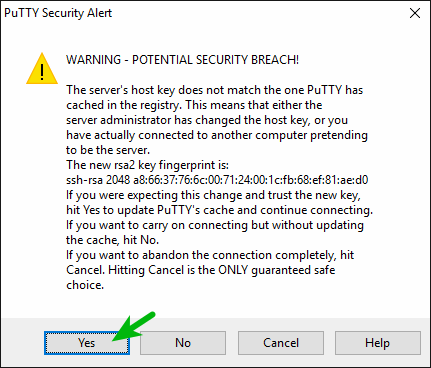Viewport: 431px width, 368px height.
Task: Choose No to connect without caching
Action: pyautogui.click(x=183, y=343)
